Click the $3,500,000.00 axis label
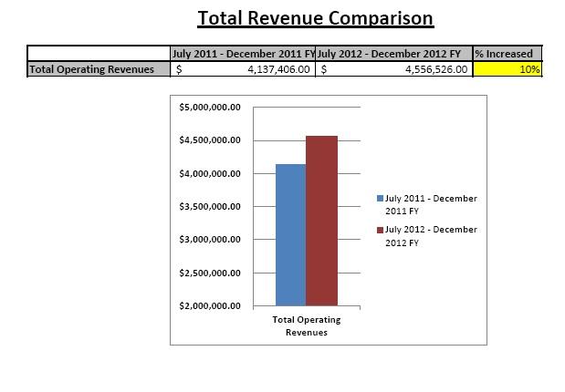 (210, 207)
